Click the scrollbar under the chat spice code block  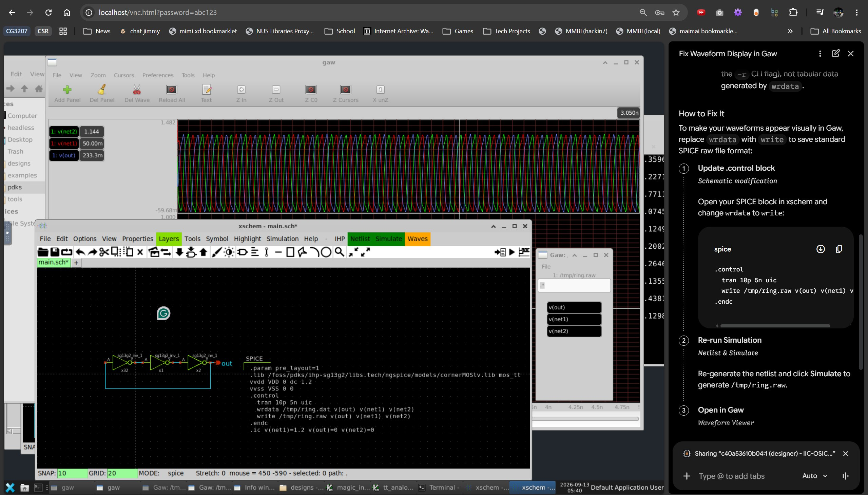click(775, 326)
